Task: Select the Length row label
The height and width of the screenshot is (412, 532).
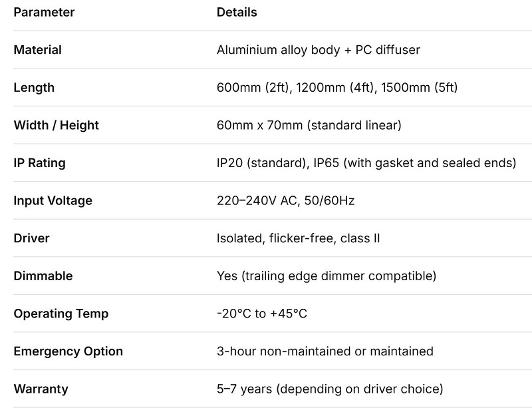Action: 34,87
